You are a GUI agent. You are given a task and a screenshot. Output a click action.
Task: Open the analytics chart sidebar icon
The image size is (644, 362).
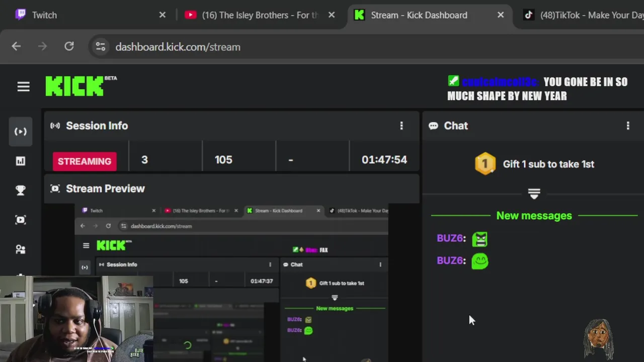click(x=21, y=161)
